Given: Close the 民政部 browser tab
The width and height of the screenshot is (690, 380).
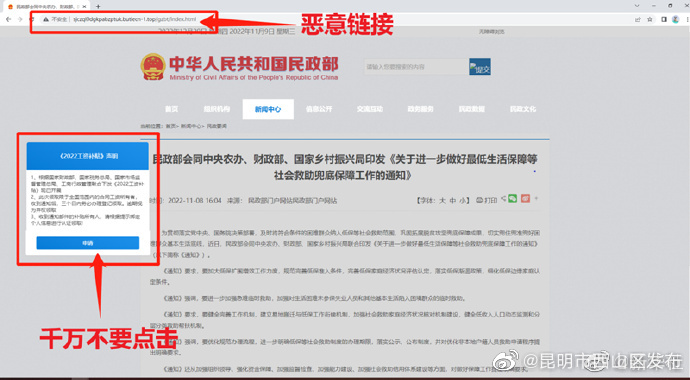Looking at the screenshot, I should coord(84,7).
